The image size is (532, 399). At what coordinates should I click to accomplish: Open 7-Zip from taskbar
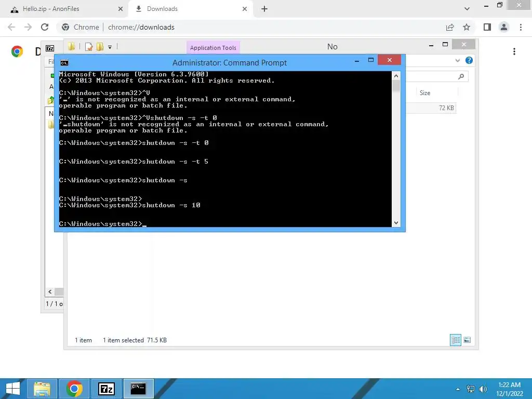coord(106,389)
